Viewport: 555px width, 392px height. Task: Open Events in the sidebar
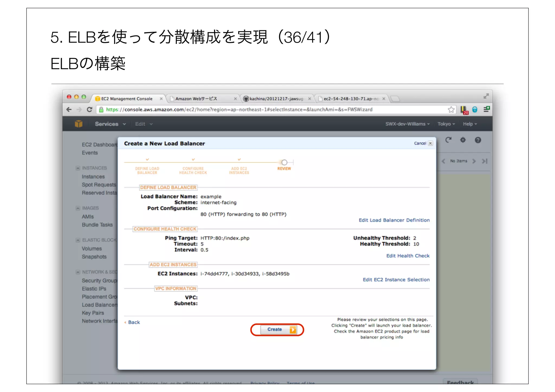[90, 153]
